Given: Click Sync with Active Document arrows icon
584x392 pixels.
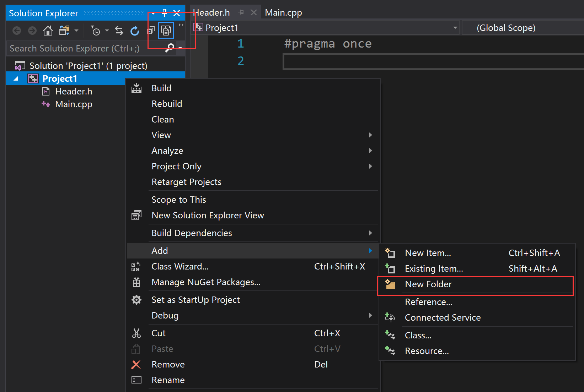Looking at the screenshot, I should [119, 31].
